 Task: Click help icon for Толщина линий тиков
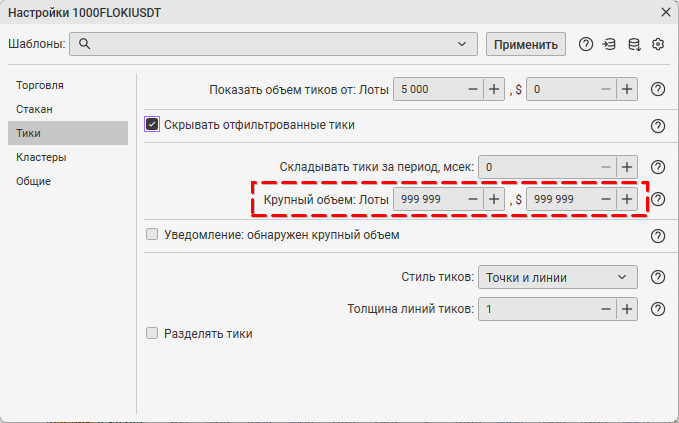tap(658, 310)
